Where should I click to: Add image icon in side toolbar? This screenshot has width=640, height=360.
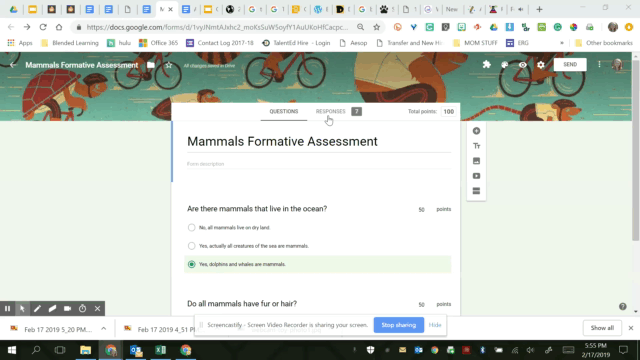point(476,161)
